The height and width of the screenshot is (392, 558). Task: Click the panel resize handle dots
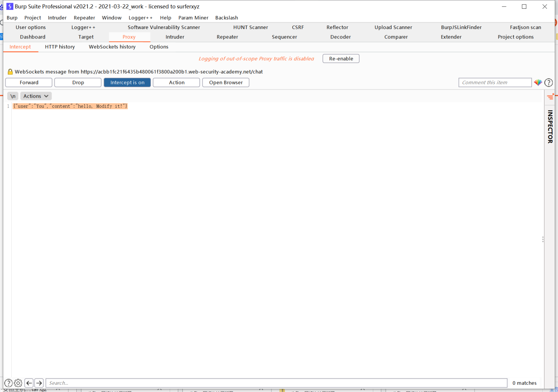(543, 239)
